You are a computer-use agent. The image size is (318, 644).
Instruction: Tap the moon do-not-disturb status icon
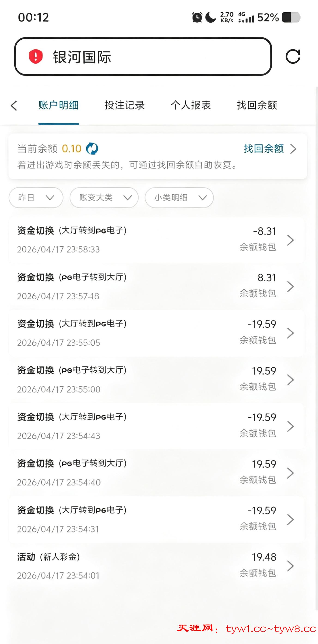(210, 18)
